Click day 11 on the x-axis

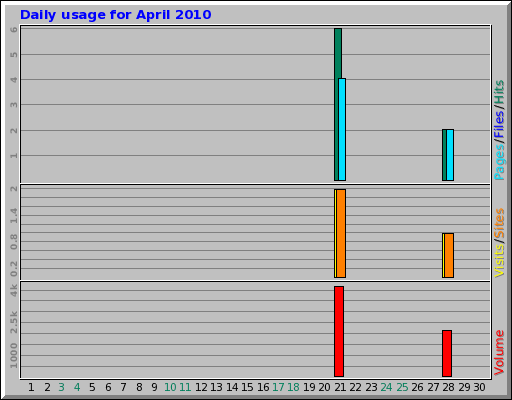(x=185, y=387)
